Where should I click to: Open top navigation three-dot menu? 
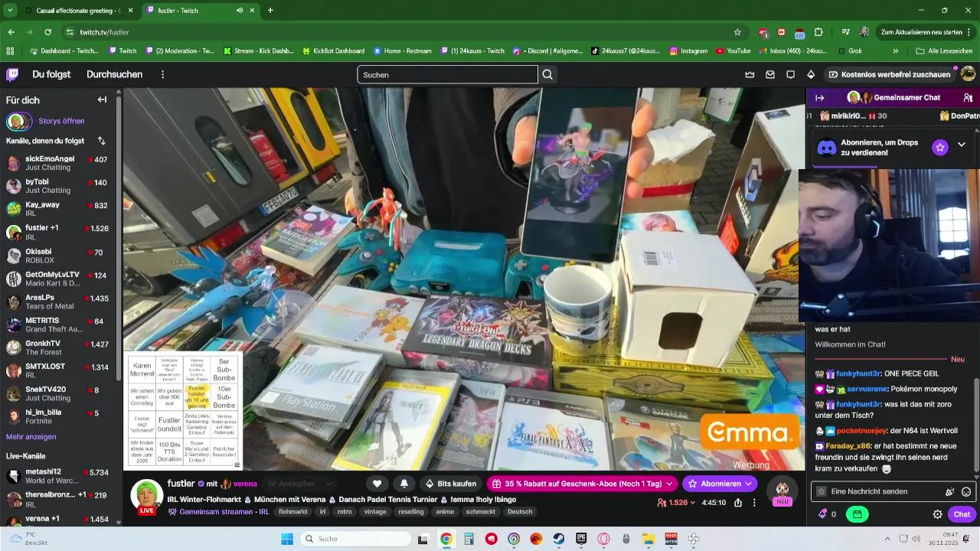coord(162,74)
